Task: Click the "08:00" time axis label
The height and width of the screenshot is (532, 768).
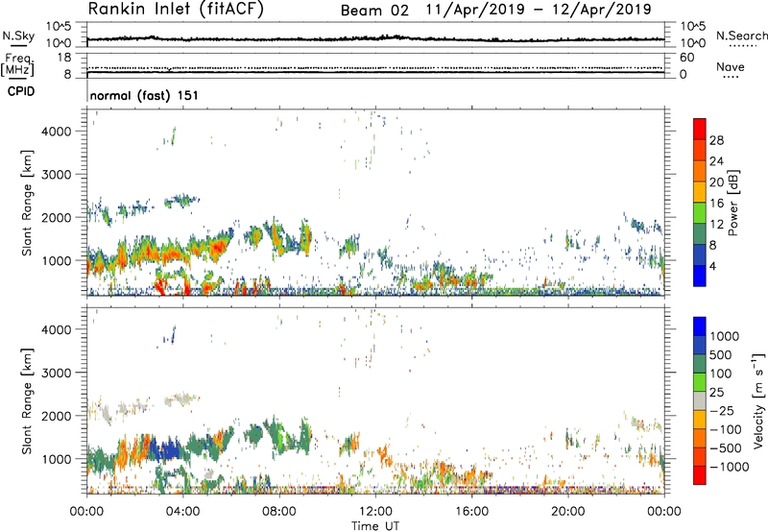Action: tap(279, 512)
